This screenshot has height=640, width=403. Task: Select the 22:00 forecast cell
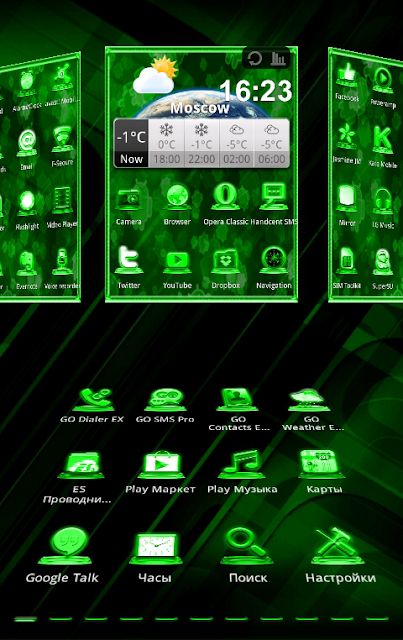pos(202,143)
